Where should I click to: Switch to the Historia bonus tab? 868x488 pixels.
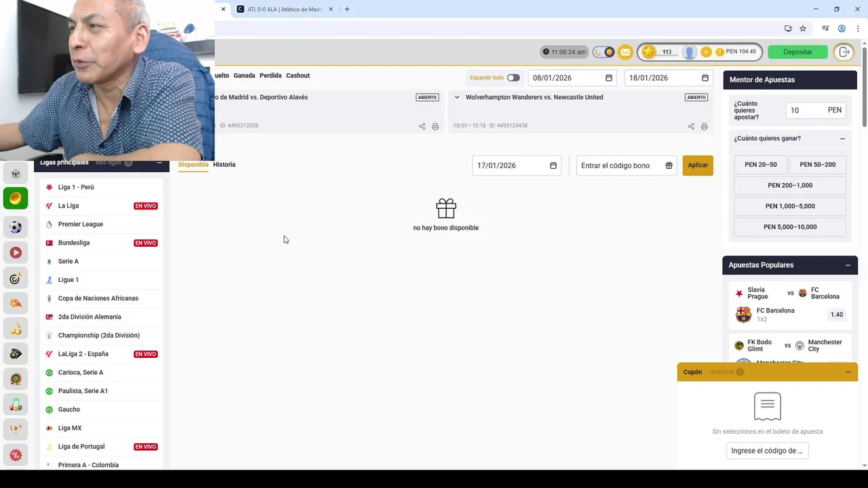point(224,165)
